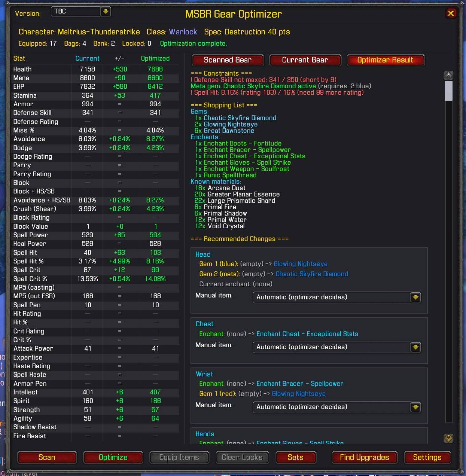466x476 pixels.
Task: Click Glowing Nightseye under Head Gem 1
Action: [x=301, y=264]
